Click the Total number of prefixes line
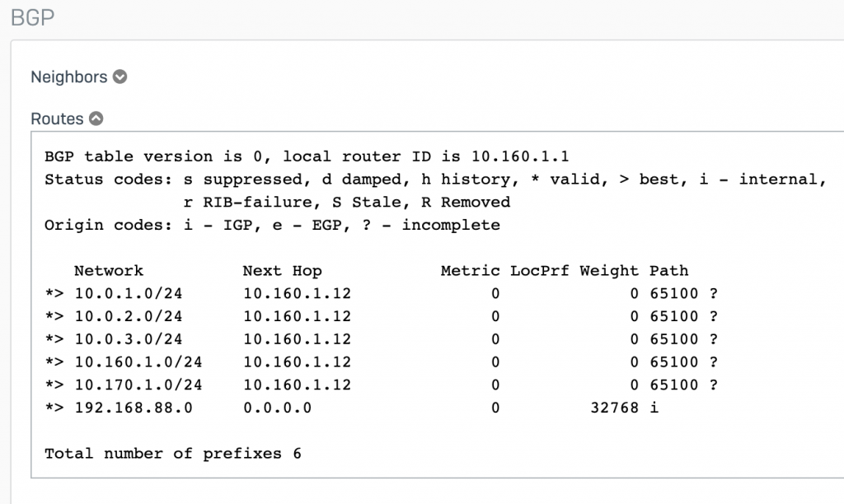The width and height of the screenshot is (844, 504). 173,454
